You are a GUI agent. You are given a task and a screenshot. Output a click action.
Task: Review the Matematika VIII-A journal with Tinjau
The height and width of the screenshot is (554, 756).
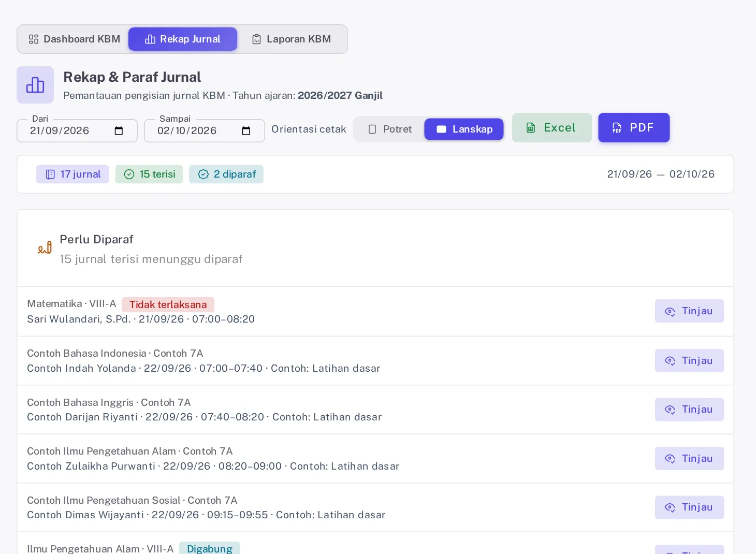[689, 311]
